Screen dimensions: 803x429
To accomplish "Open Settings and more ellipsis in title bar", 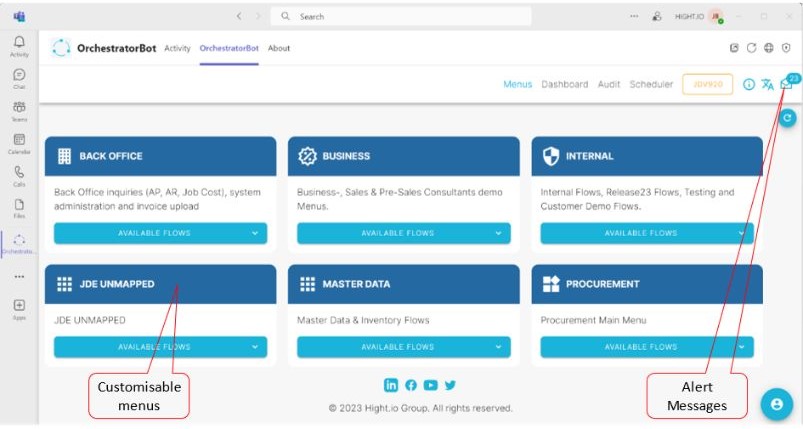I will 634,16.
